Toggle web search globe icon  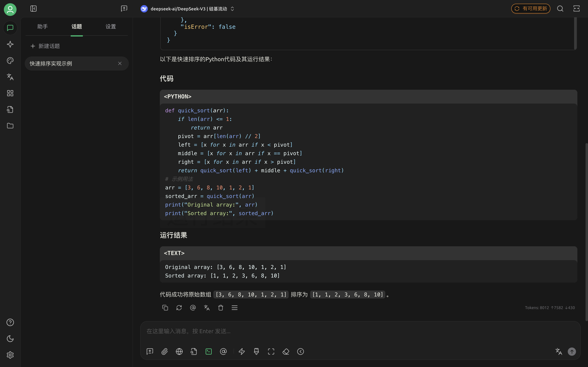[x=179, y=352]
